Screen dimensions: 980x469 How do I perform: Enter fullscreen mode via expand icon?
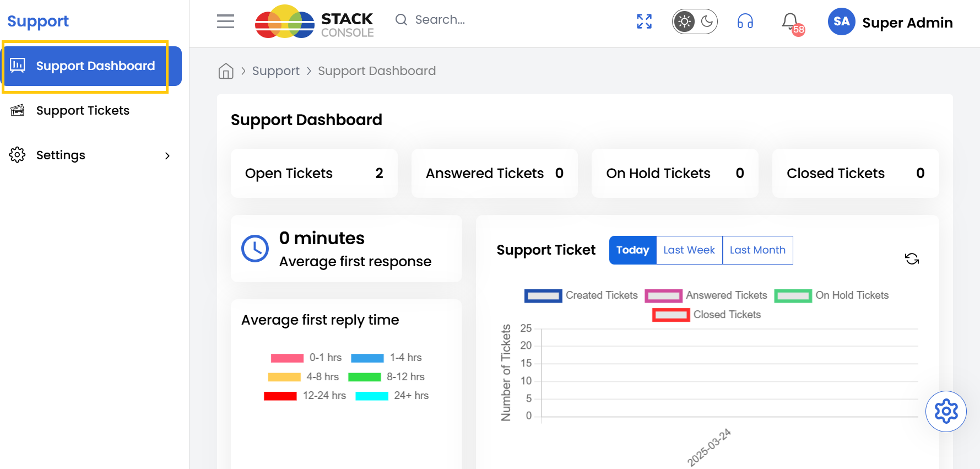point(644,21)
